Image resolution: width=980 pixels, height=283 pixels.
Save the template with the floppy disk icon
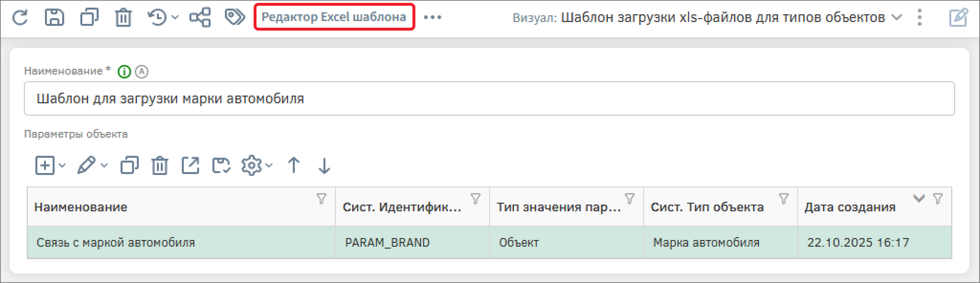(x=54, y=18)
